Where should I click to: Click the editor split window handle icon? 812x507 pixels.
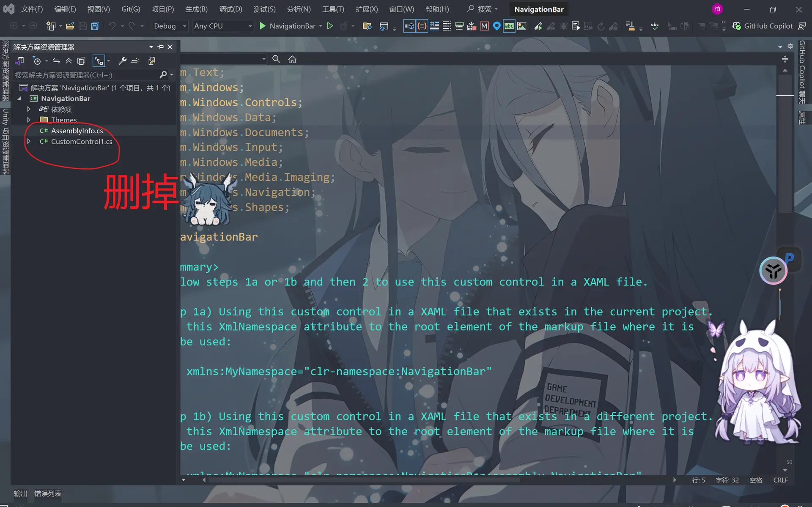coord(785,59)
